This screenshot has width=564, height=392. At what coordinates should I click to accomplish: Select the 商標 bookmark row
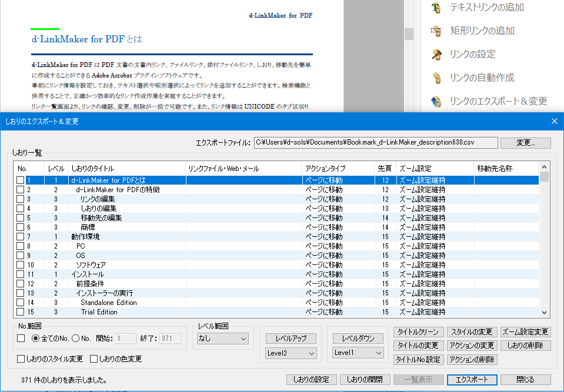[x=276, y=227]
